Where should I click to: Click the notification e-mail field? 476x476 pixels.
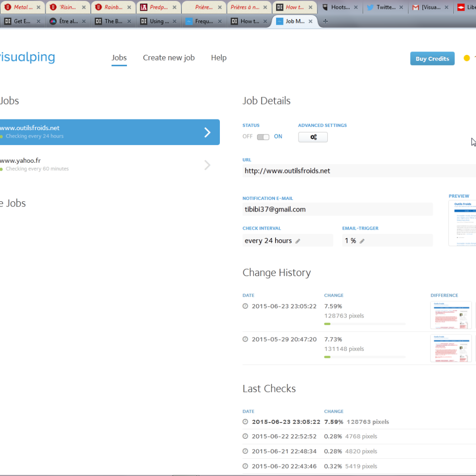(x=337, y=210)
